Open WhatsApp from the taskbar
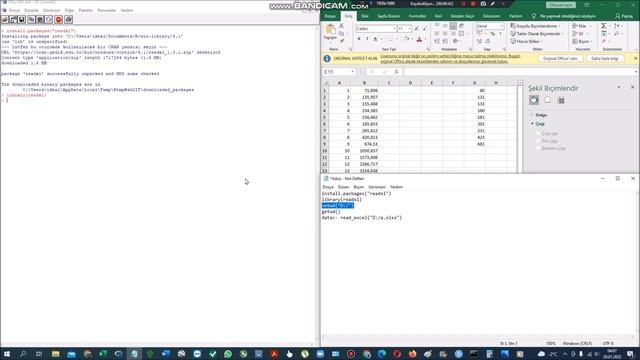Viewport: 640px width, 360px height. pos(228,354)
